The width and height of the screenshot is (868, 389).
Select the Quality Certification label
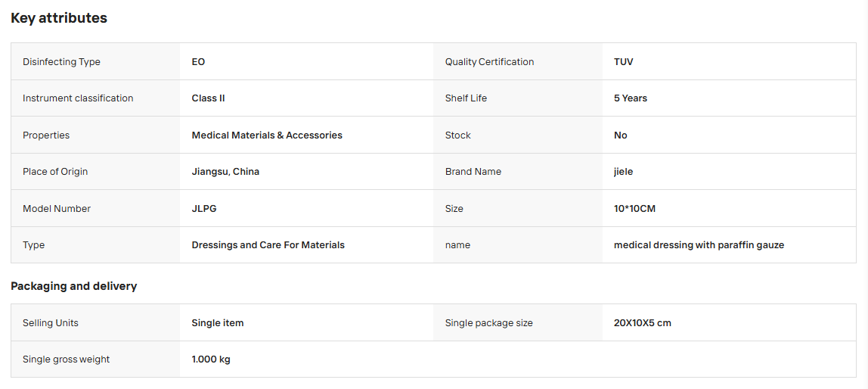click(489, 61)
